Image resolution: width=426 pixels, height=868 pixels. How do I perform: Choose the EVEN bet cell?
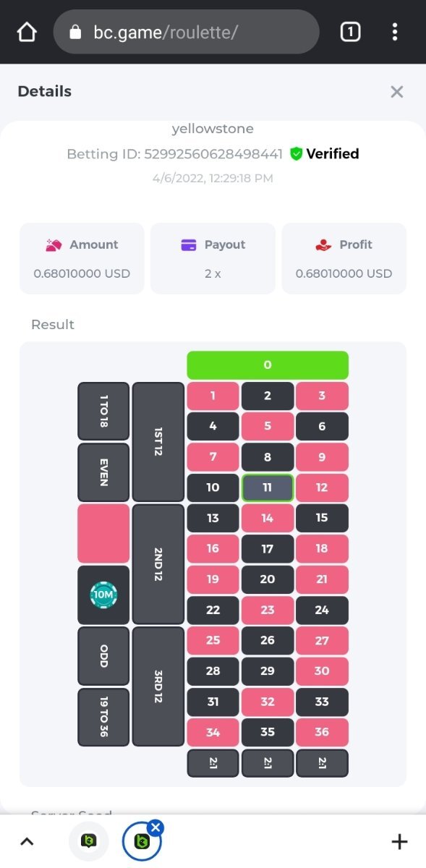(x=103, y=472)
